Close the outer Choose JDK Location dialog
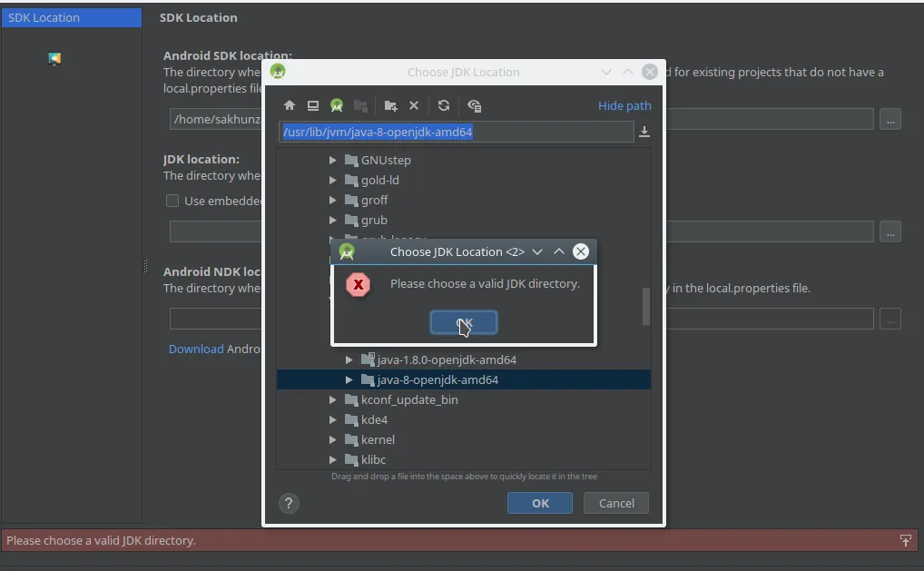Image resolution: width=924 pixels, height=571 pixels. pyautogui.click(x=649, y=72)
